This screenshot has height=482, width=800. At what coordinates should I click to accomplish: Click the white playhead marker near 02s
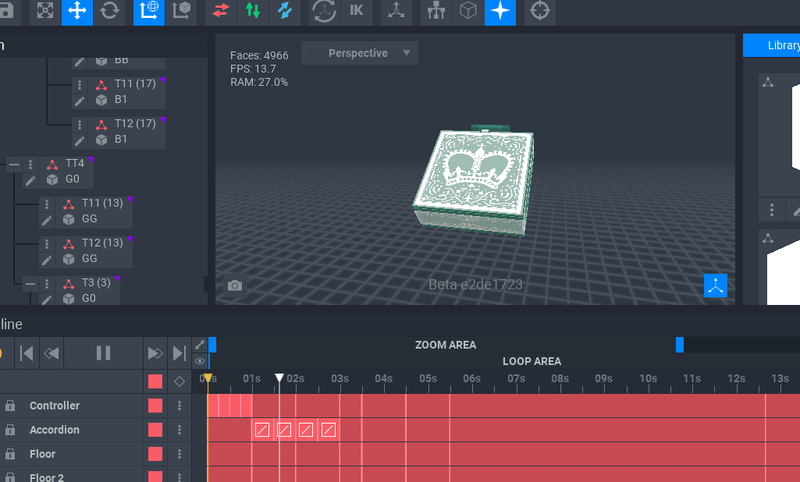pyautogui.click(x=279, y=378)
